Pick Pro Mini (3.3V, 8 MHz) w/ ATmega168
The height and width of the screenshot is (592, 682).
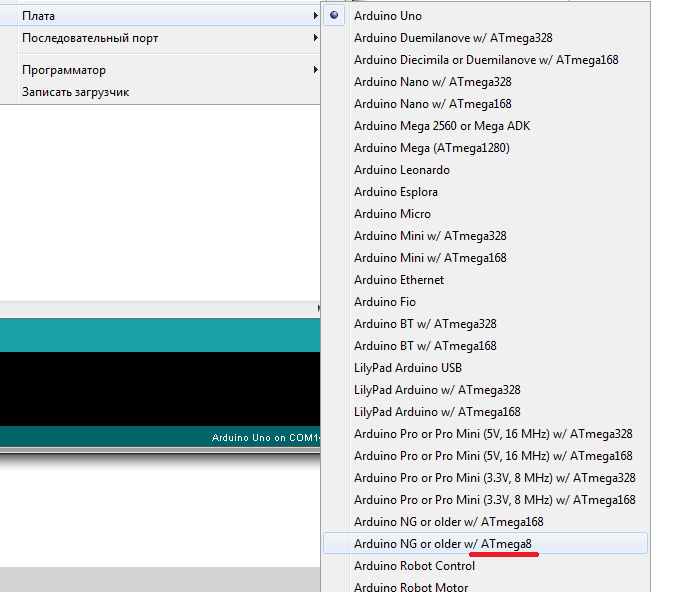[x=485, y=499]
